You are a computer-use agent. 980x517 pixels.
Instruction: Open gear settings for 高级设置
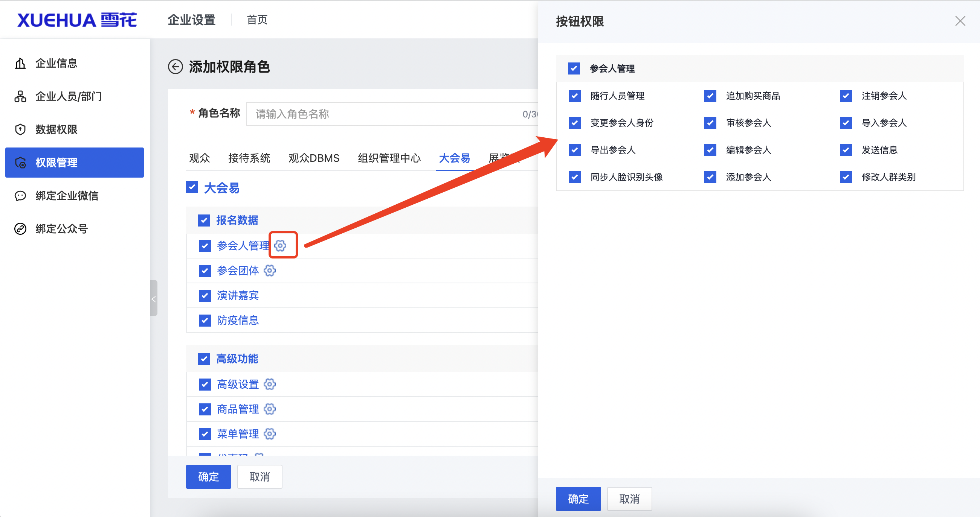[270, 384]
